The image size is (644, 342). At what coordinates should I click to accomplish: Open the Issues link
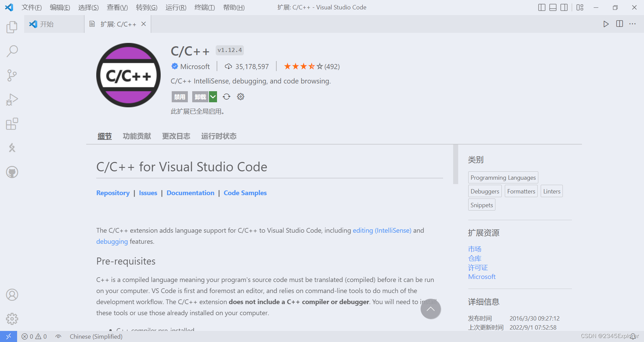point(148,193)
